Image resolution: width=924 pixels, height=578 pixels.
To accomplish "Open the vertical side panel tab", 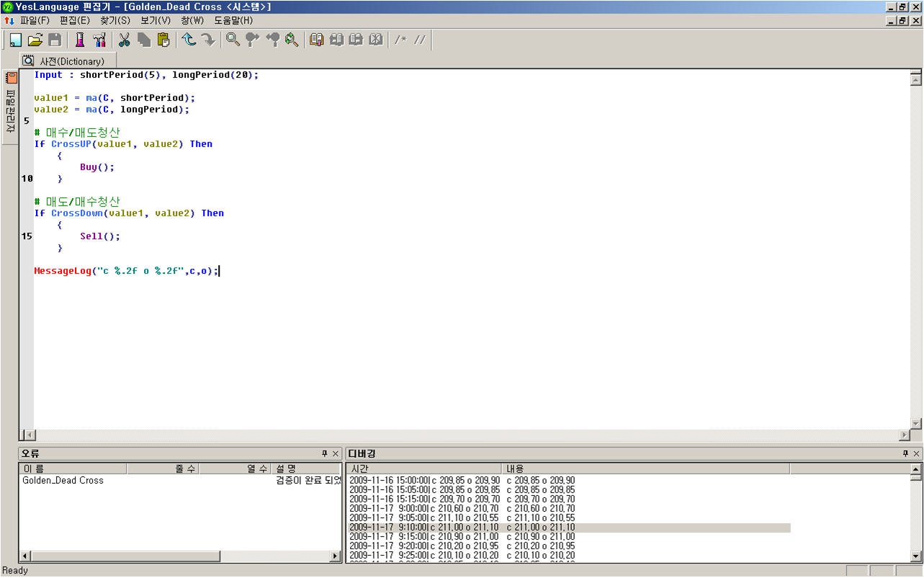I will coord(11,107).
